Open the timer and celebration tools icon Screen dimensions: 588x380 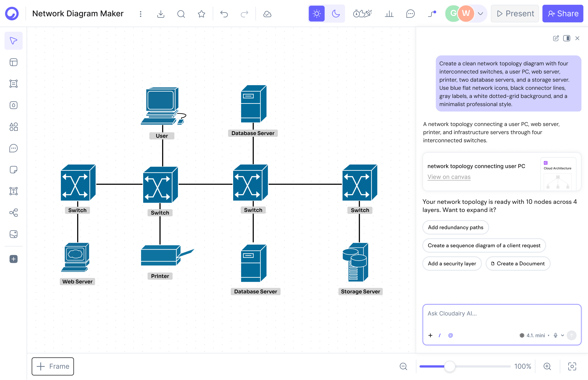(x=362, y=14)
